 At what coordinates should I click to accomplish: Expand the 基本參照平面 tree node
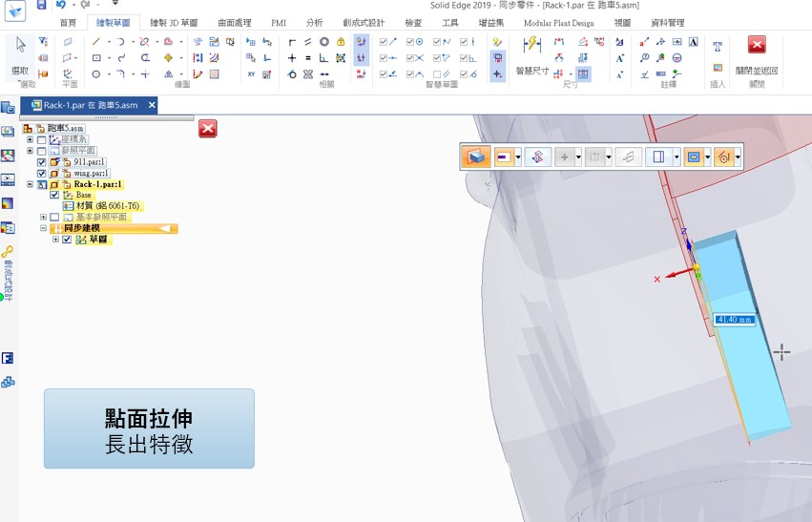coord(43,217)
